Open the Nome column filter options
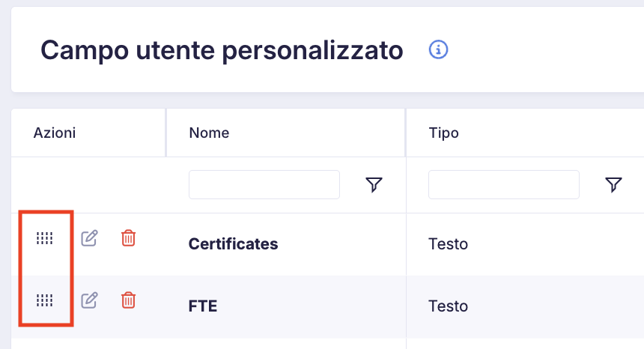The width and height of the screenshot is (644, 349). click(374, 185)
